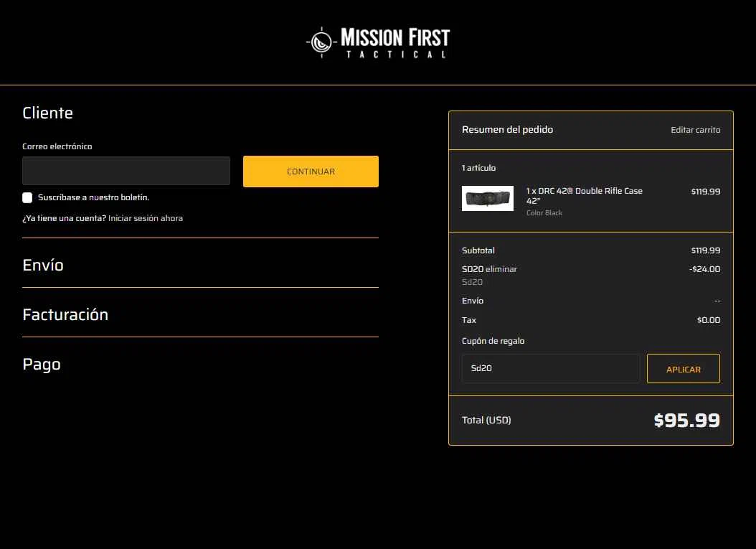The height and width of the screenshot is (549, 756).
Task: Click the Editar carrito link
Action: 695,130
